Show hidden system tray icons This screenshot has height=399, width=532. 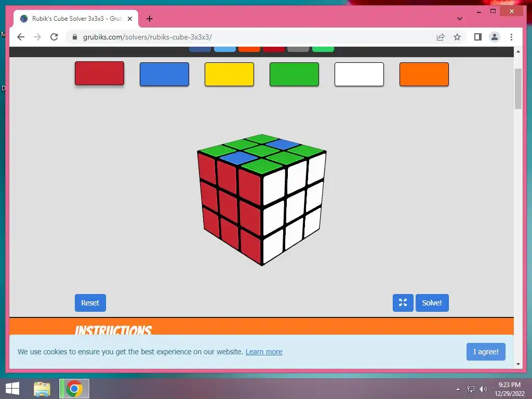pyautogui.click(x=458, y=389)
